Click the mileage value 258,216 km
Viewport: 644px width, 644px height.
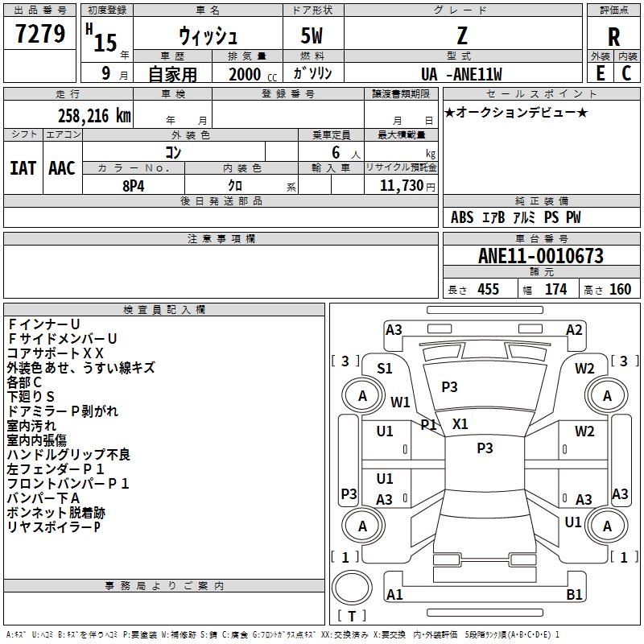click(93, 115)
